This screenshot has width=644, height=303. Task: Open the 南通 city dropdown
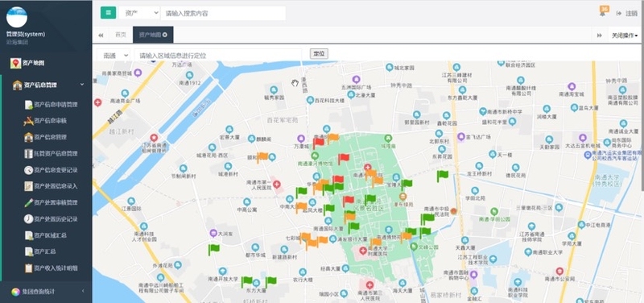click(114, 55)
